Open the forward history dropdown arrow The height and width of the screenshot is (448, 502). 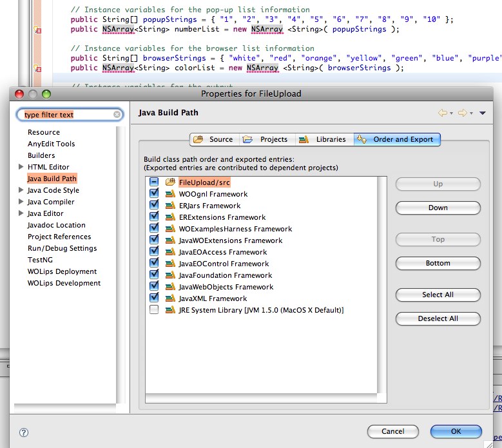coord(471,113)
